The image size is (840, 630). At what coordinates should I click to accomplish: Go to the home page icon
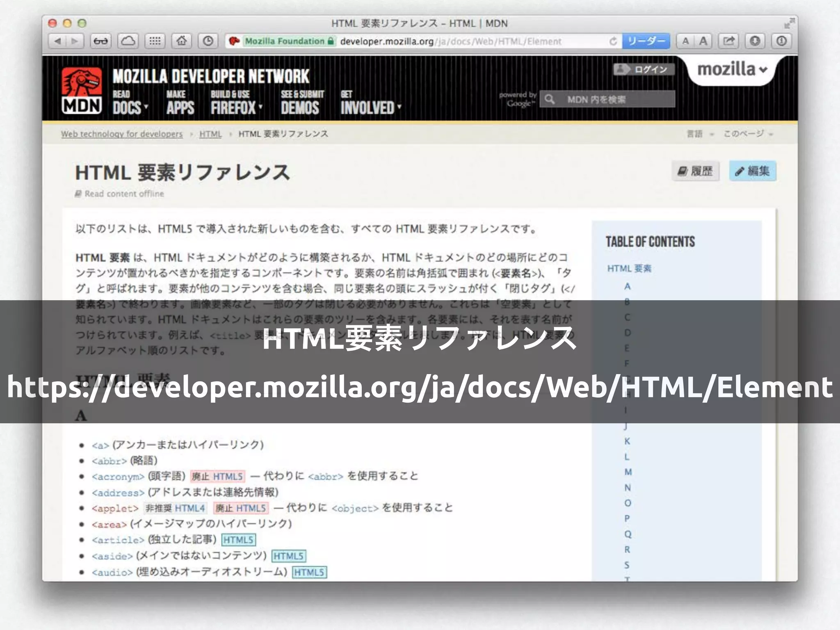(x=182, y=41)
